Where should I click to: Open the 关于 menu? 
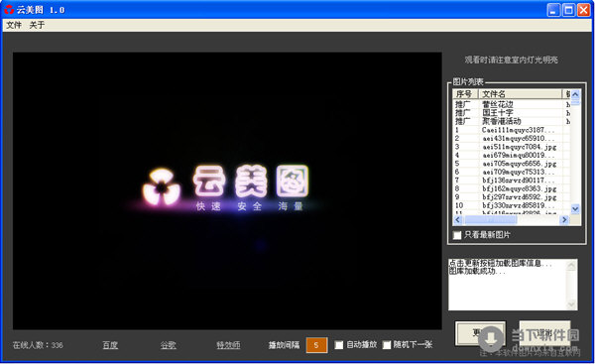tap(37, 25)
